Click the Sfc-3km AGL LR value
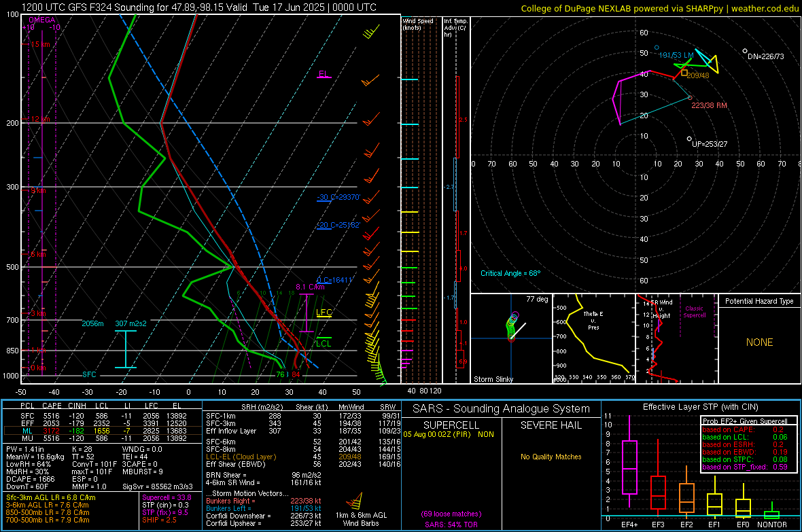 point(51,497)
